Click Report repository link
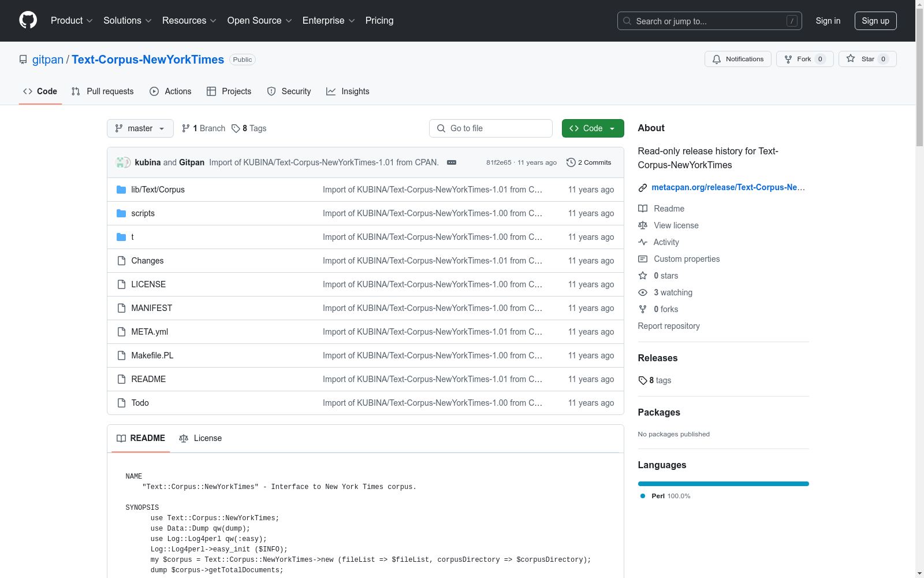The width and height of the screenshot is (924, 578). pyautogui.click(x=669, y=326)
